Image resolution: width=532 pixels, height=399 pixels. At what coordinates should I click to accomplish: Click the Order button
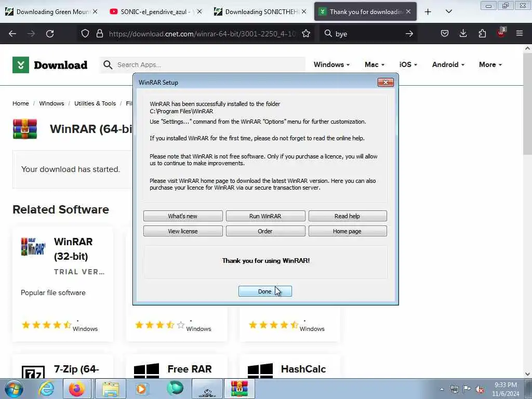[265, 231]
